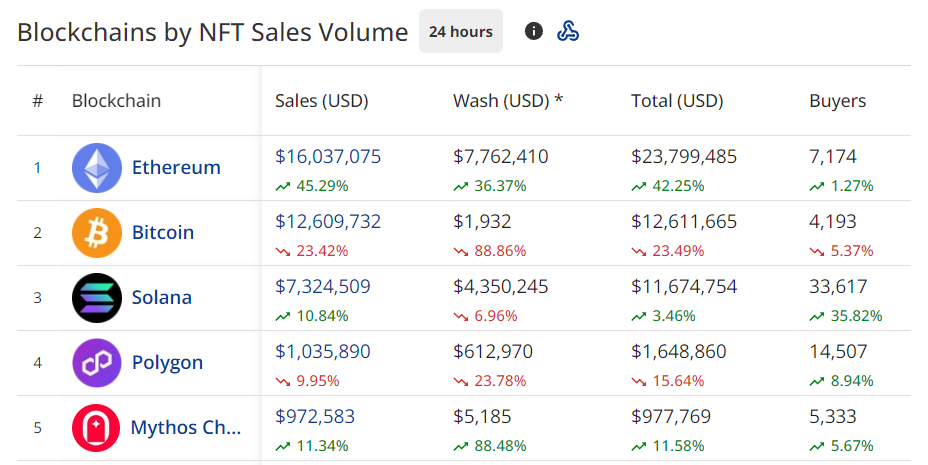Click Mythos sales value $972,583
This screenshot has height=465, width=928.
pos(315,417)
